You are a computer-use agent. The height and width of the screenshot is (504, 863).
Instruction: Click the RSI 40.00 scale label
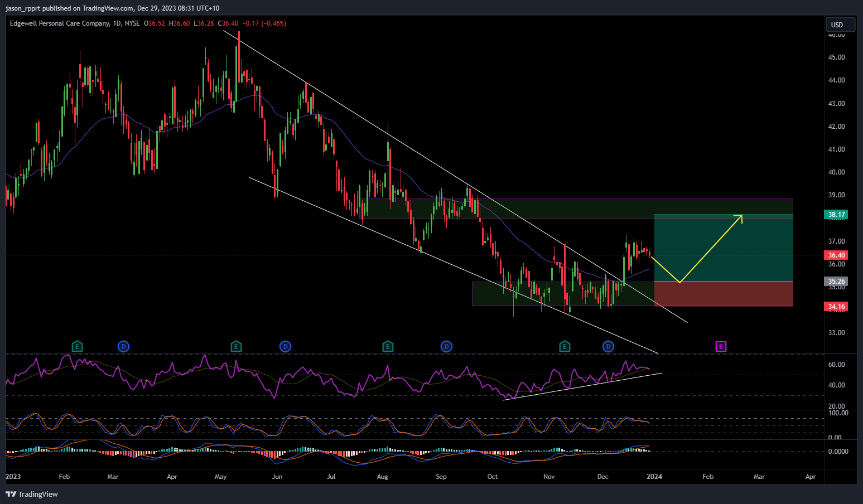coord(836,385)
